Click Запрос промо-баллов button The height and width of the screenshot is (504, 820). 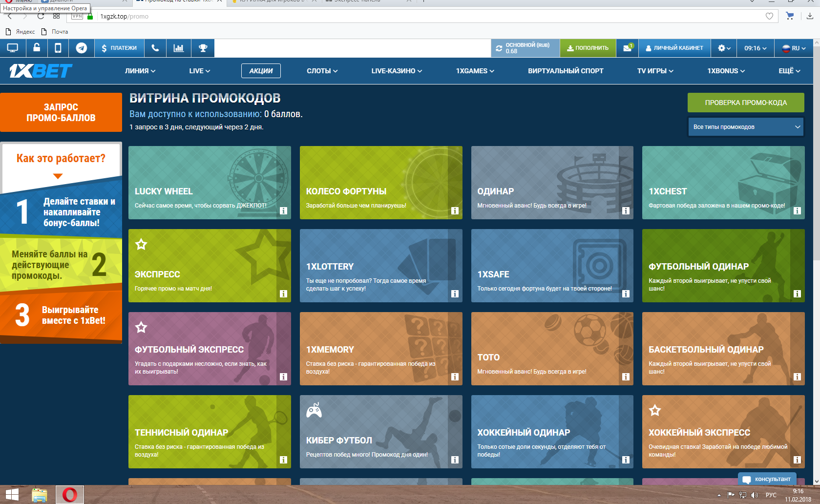[61, 112]
